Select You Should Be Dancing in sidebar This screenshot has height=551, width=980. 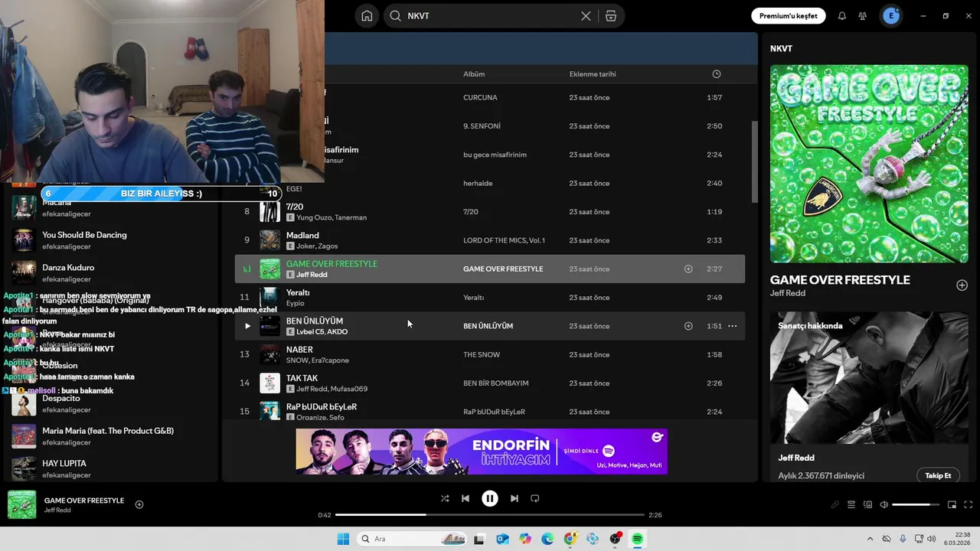84,235
